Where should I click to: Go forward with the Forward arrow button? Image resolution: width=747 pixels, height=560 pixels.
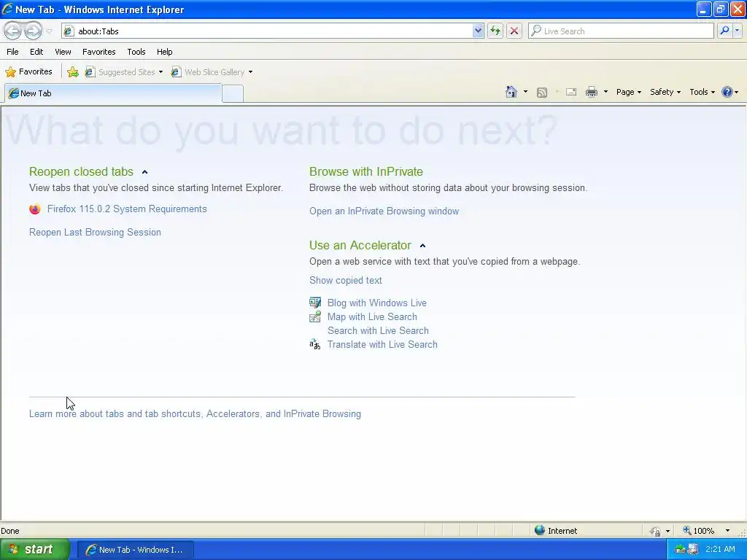pos(33,31)
